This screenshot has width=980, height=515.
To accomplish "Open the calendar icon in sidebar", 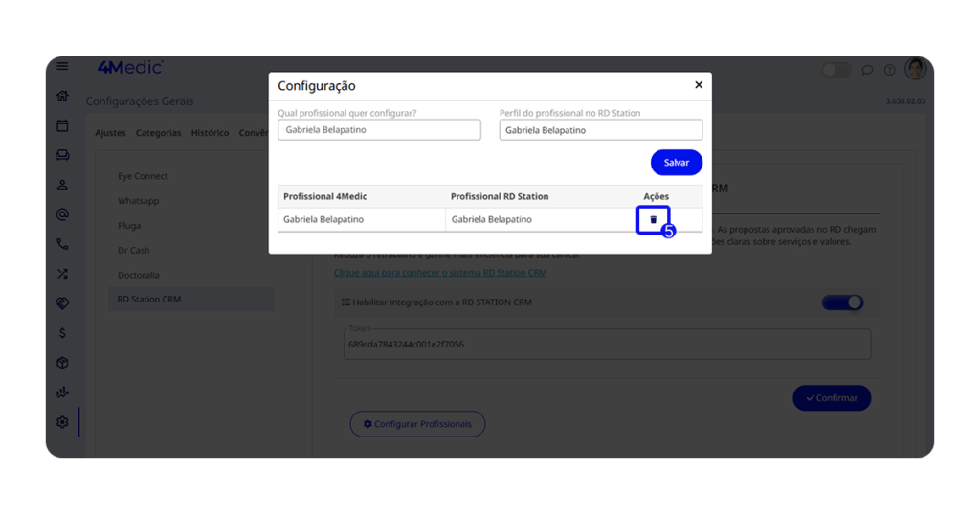I will point(62,125).
